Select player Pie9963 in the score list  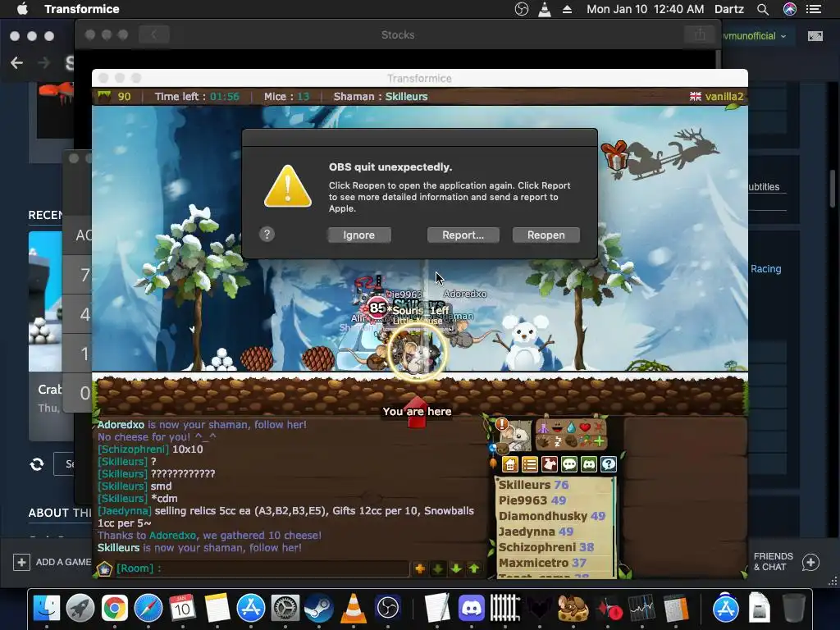coord(555,500)
